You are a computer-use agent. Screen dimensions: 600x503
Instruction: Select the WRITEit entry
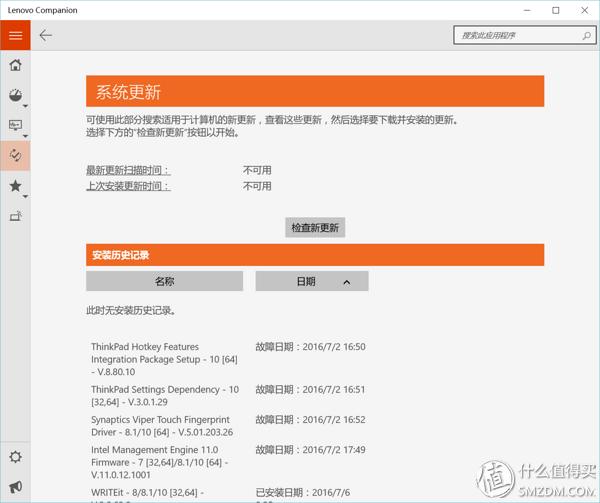coord(148,492)
